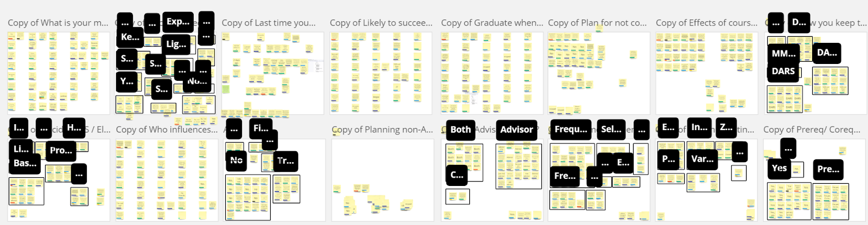Select the "Copy of Effects of cours..." frame title
Viewport: 868px width, 225px height.
(706, 23)
